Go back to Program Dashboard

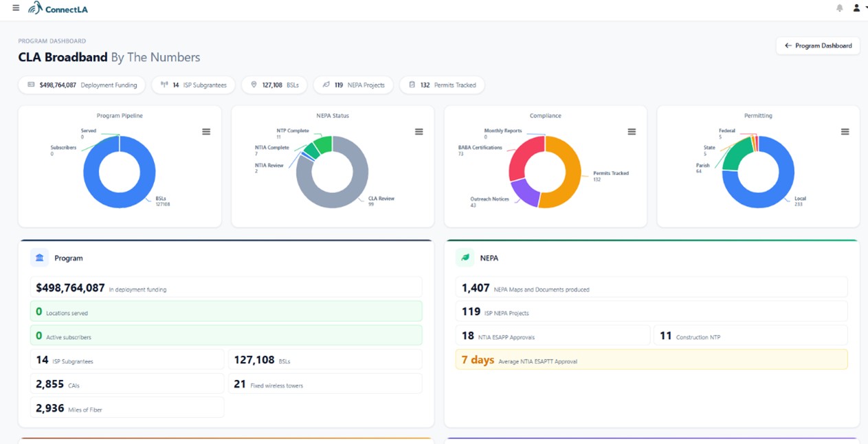tap(818, 45)
